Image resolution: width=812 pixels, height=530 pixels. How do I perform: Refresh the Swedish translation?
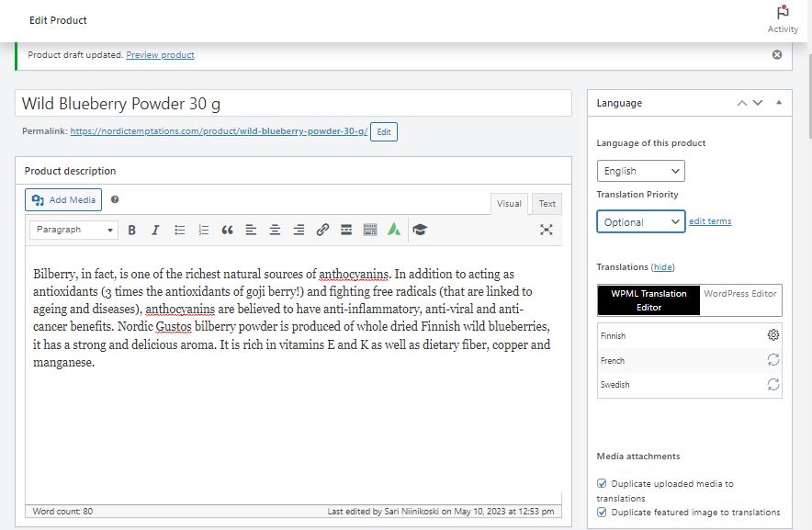point(773,384)
